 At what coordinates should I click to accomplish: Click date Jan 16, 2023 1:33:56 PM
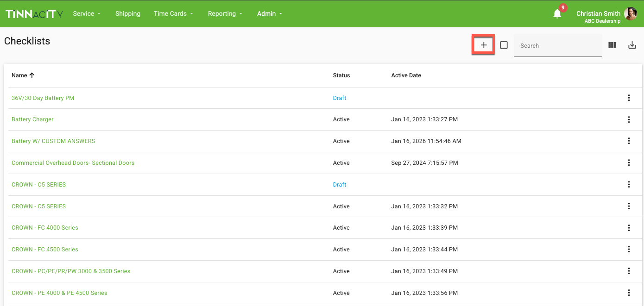tap(424, 293)
